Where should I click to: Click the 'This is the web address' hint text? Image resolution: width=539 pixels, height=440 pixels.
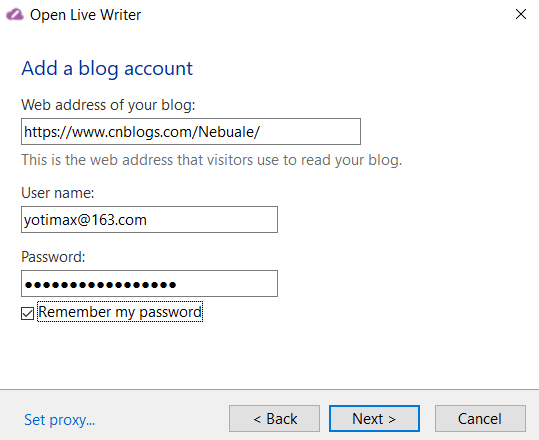click(211, 160)
